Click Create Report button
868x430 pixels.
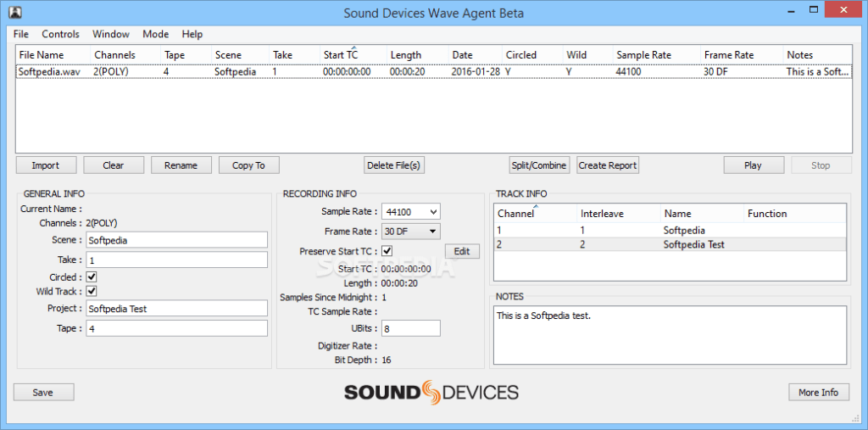(608, 165)
